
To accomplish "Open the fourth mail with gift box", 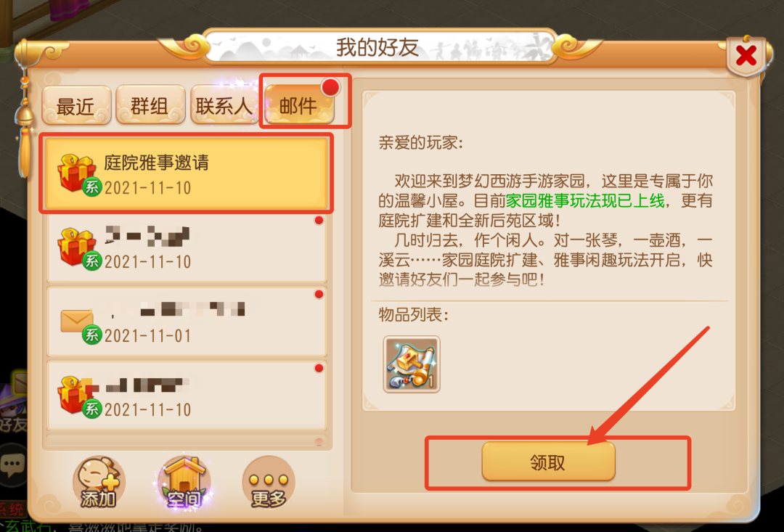I will [186, 395].
